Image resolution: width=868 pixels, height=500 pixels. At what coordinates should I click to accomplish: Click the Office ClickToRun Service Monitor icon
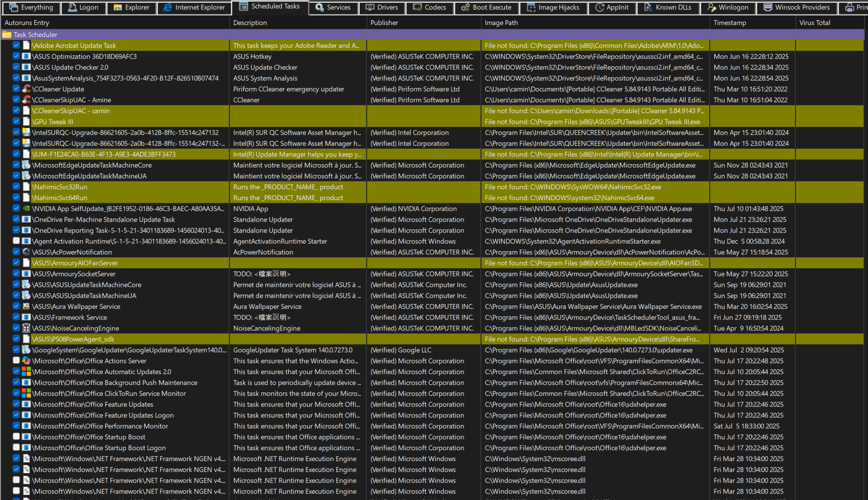(x=26, y=393)
